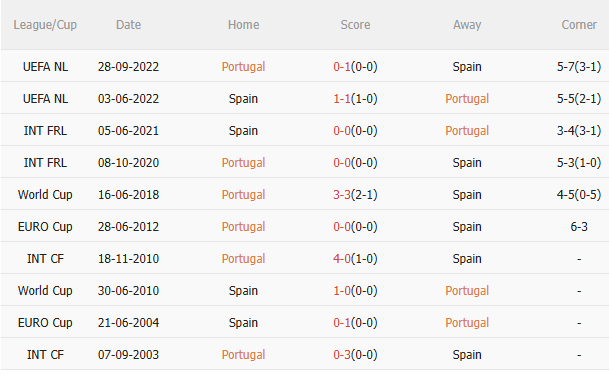Open World Cup label for 30-06-2010

[45, 291]
